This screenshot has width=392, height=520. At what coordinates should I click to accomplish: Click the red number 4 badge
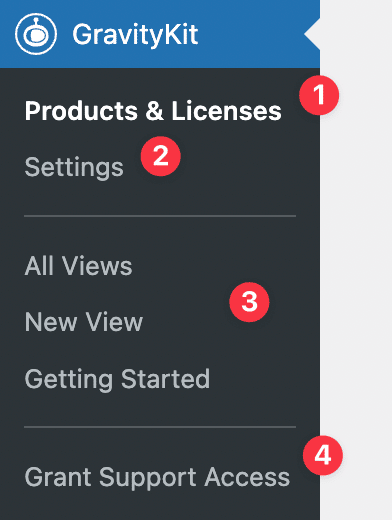click(x=323, y=455)
